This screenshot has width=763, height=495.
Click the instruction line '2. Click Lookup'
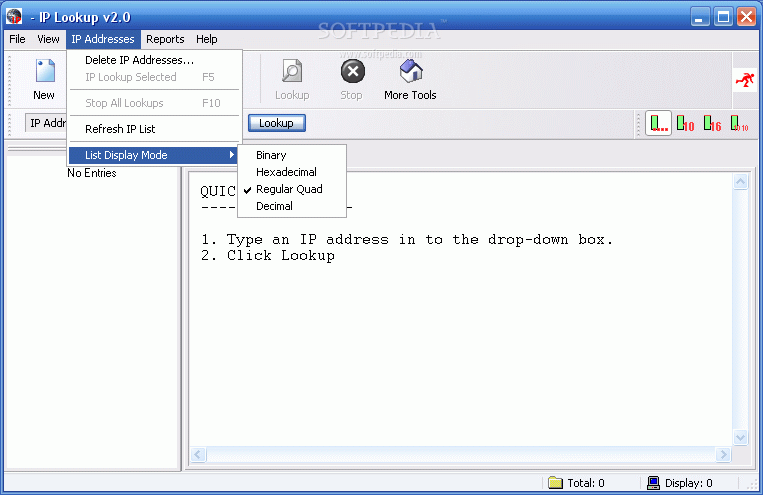coord(268,256)
